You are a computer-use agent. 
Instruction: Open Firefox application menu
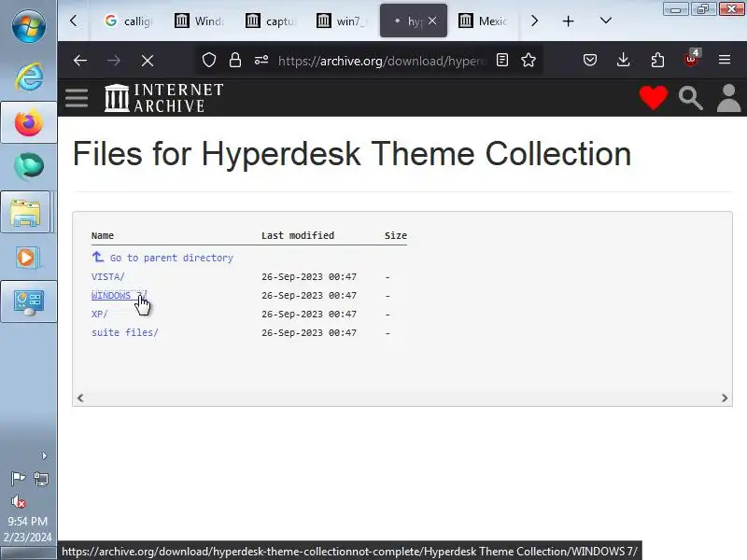pyautogui.click(x=725, y=60)
